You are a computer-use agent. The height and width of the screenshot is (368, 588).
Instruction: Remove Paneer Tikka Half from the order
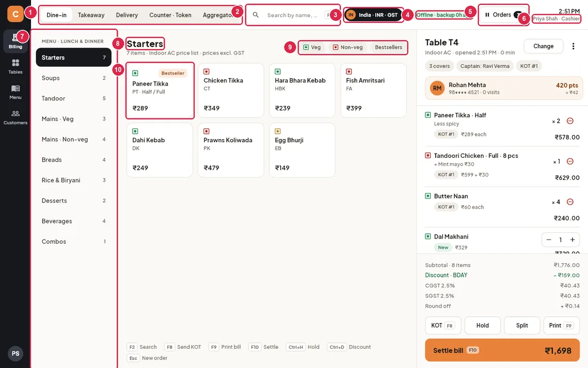point(570,121)
